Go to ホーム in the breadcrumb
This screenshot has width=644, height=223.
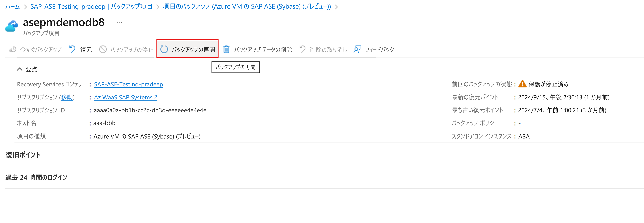12,6
